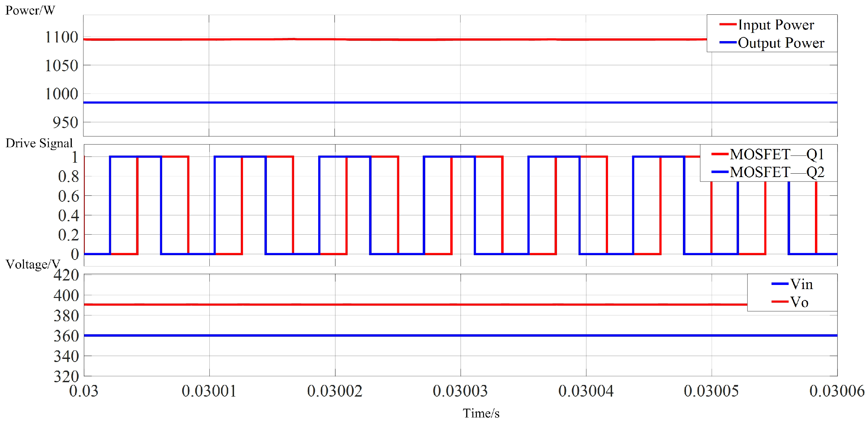Select the Drive Signal axis title
The width and height of the screenshot is (868, 424).
tap(39, 143)
